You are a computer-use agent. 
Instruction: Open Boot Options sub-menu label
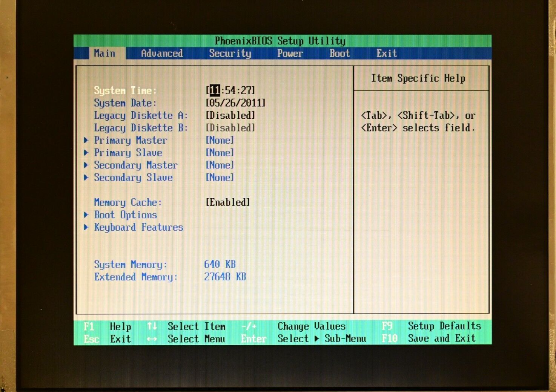126,215
